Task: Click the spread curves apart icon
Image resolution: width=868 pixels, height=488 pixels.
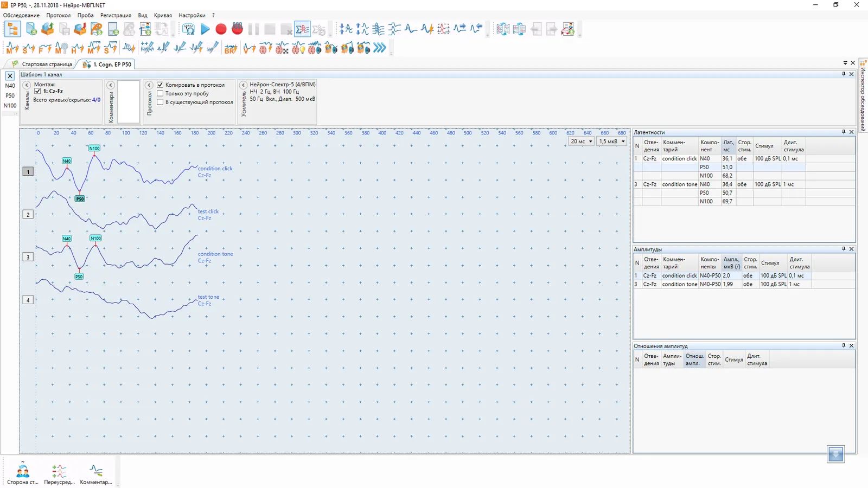Action: tap(362, 29)
